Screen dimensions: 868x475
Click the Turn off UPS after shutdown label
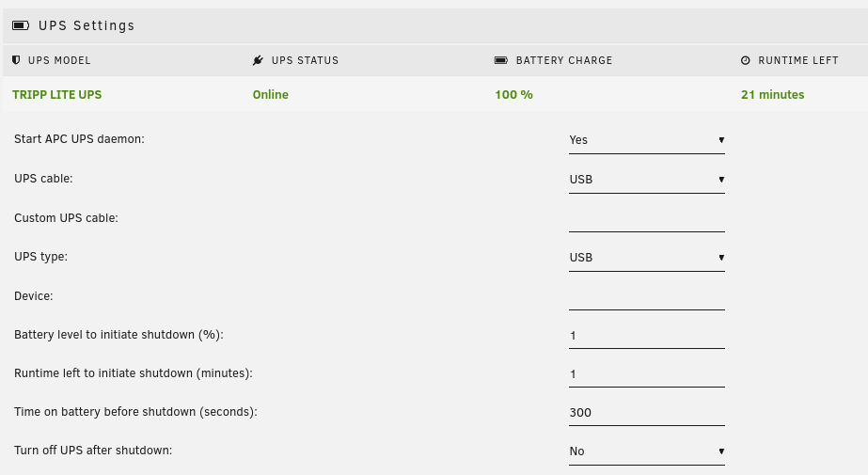point(93,451)
